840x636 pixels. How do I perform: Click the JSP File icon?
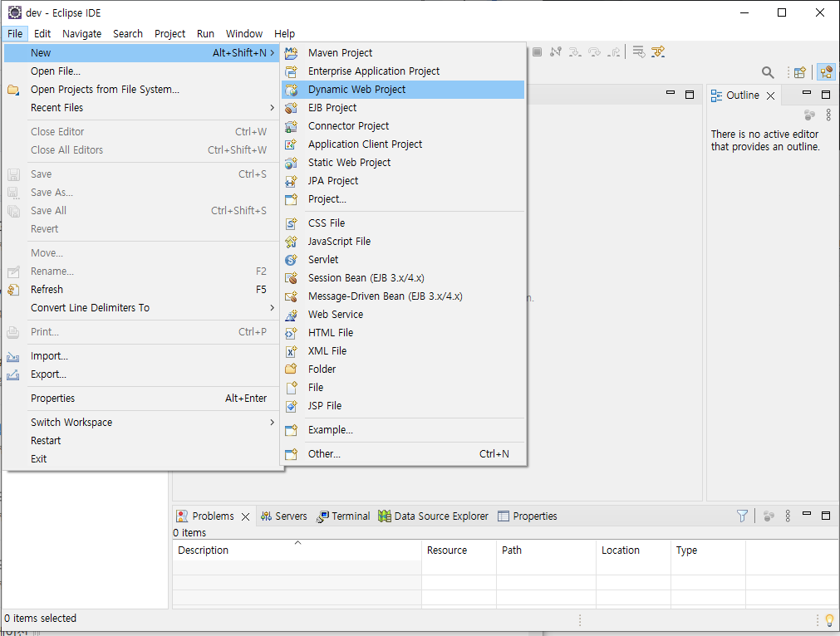291,406
